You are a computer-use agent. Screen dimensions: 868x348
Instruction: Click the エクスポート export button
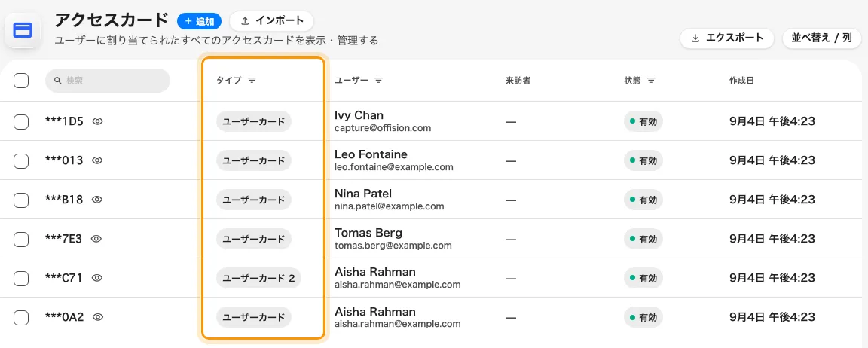727,38
